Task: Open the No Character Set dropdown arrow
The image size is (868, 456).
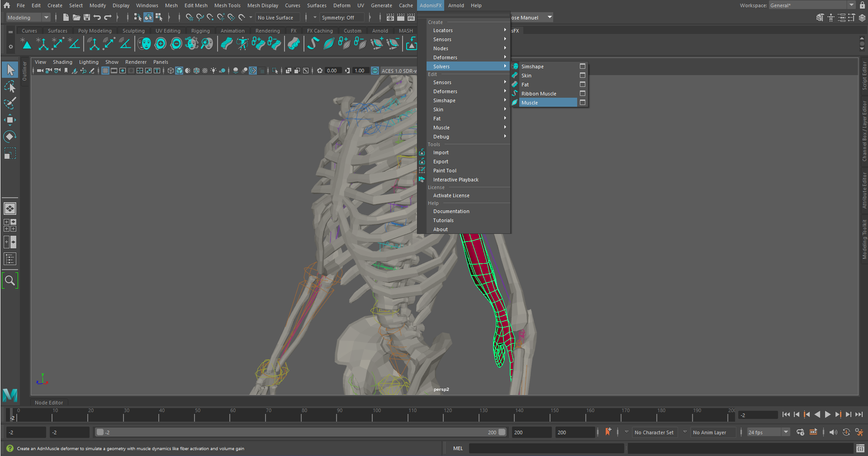Action: (626, 432)
